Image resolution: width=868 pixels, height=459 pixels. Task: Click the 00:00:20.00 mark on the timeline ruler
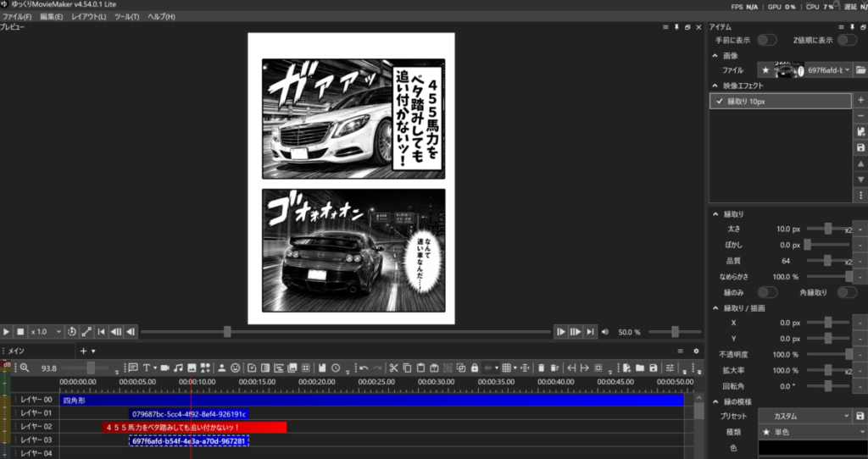pyautogui.click(x=317, y=382)
